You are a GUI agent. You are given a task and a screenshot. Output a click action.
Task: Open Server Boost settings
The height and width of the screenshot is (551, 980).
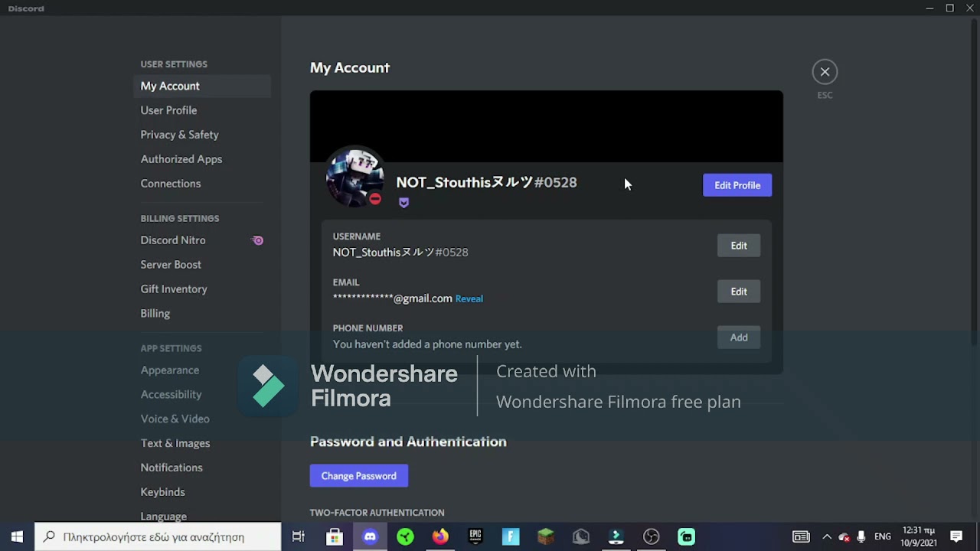pos(202,265)
